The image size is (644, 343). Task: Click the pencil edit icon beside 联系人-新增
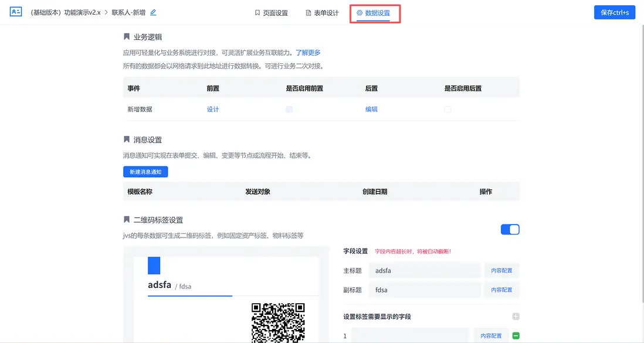click(x=153, y=12)
